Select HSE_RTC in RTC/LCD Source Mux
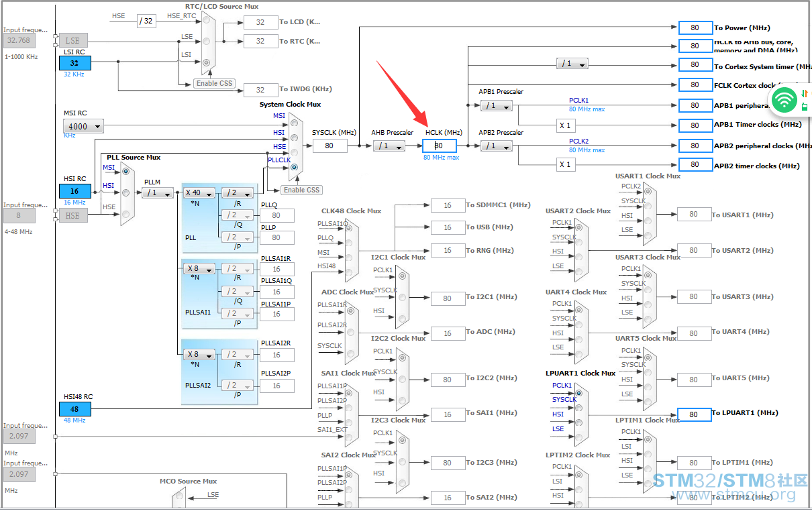812x511 pixels. 206,21
